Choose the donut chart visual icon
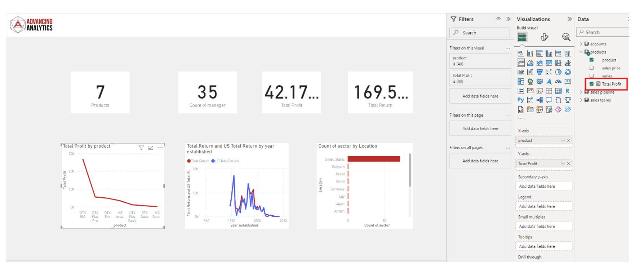This screenshot has width=644, height=271. click(x=568, y=72)
